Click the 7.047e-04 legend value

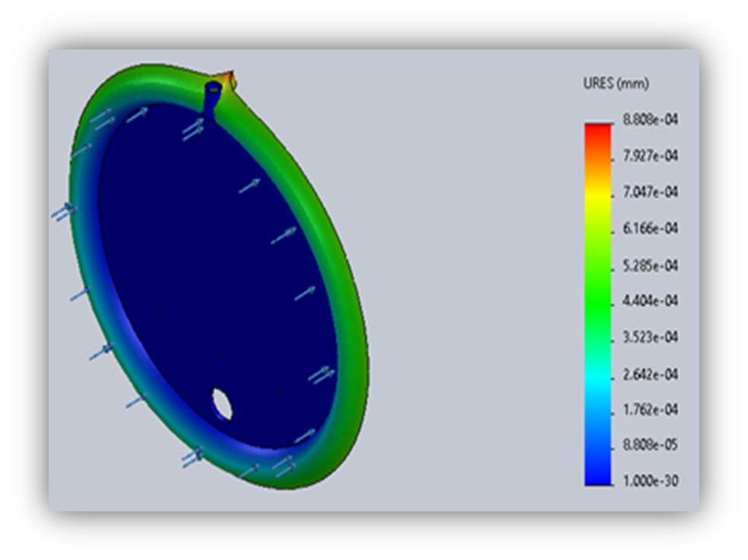650,191
